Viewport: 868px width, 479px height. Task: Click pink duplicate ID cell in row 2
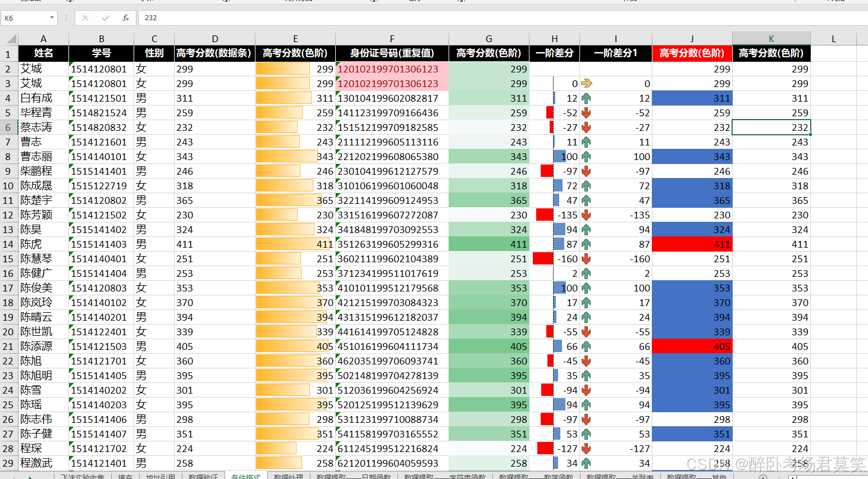(392, 69)
